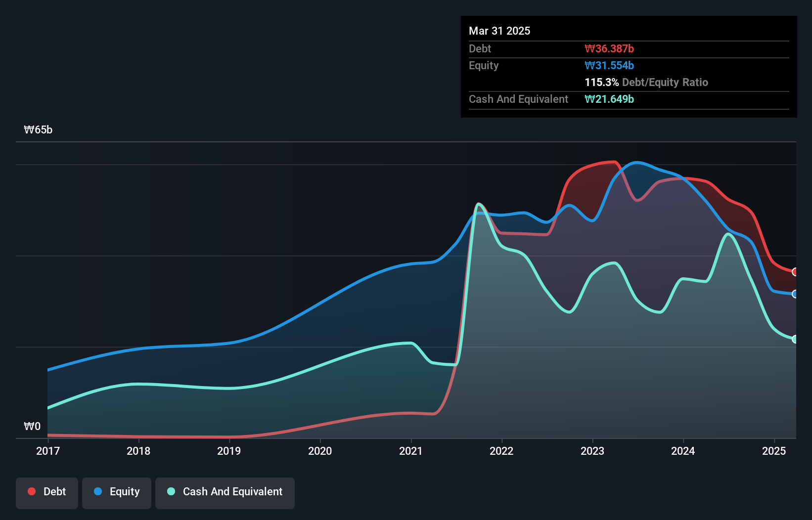
Task: Toggle the Equity series visibility
Action: point(116,492)
